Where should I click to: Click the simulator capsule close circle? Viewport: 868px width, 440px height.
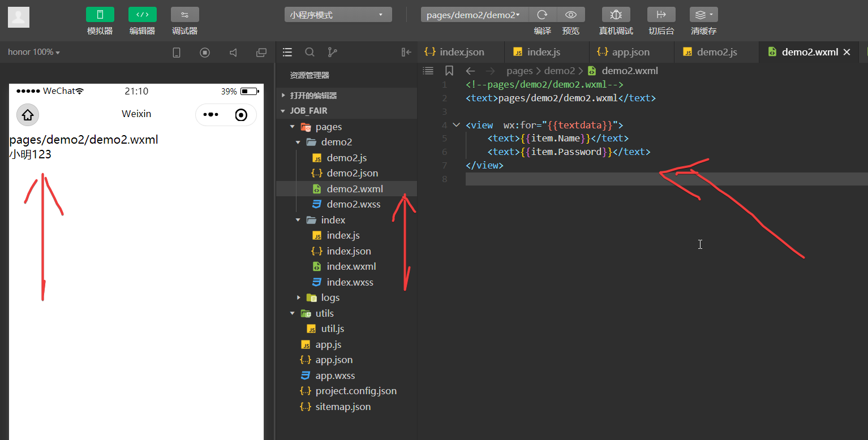241,115
